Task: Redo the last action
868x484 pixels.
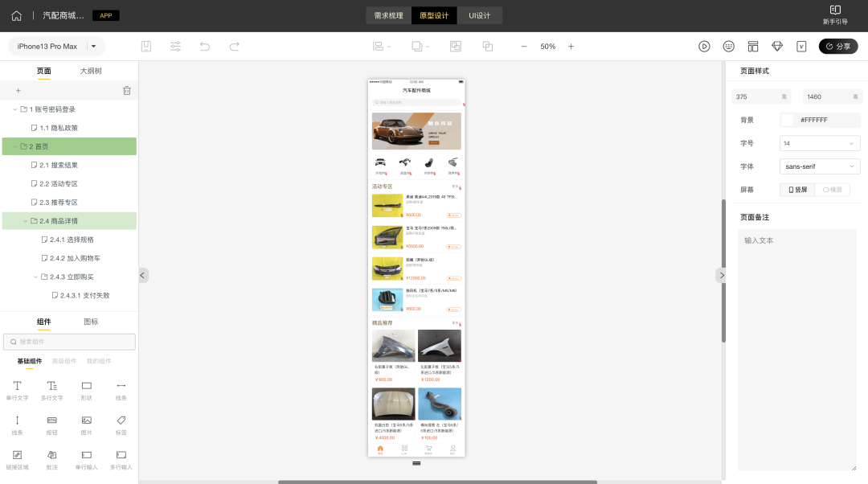Action: click(234, 47)
